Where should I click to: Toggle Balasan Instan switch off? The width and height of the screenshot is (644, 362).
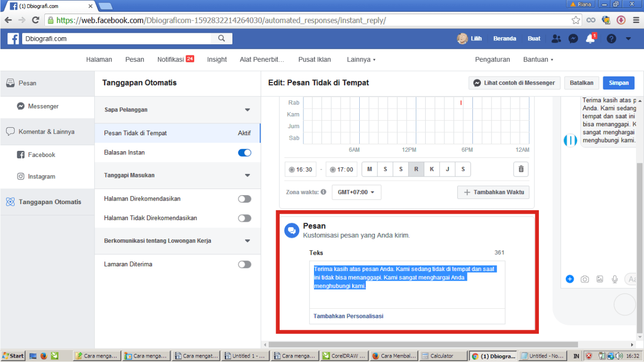tap(245, 153)
